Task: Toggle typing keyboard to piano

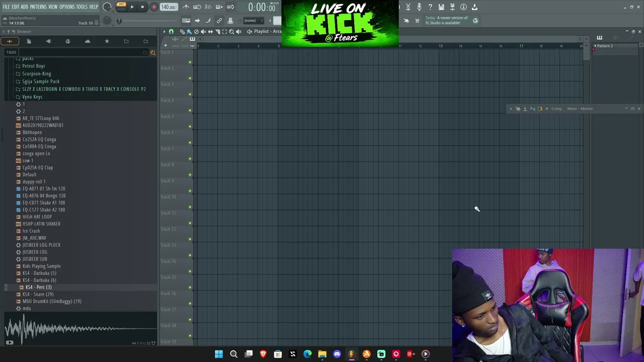Action: (186, 21)
